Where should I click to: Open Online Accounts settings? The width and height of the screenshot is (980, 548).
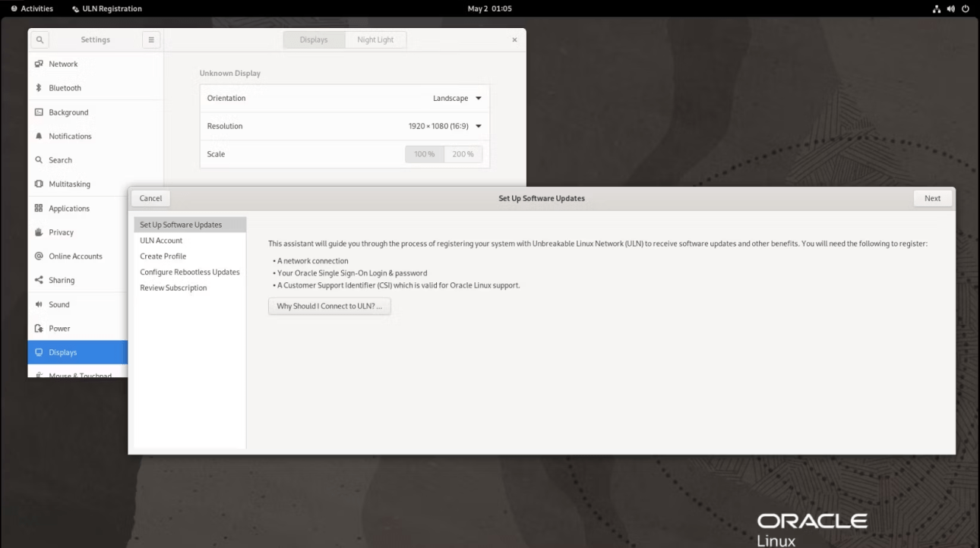click(78, 256)
